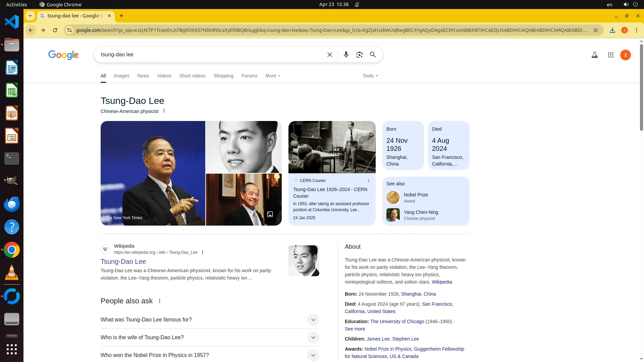Image resolution: width=644 pixels, height=362 pixels.
Task: Click the page vertical scrollbar
Action: point(641,87)
